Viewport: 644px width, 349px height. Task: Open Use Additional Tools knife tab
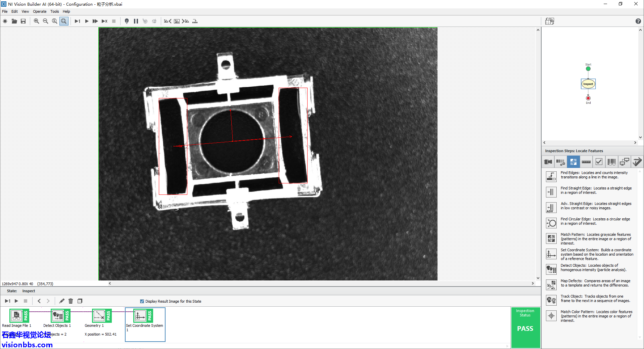pos(637,162)
